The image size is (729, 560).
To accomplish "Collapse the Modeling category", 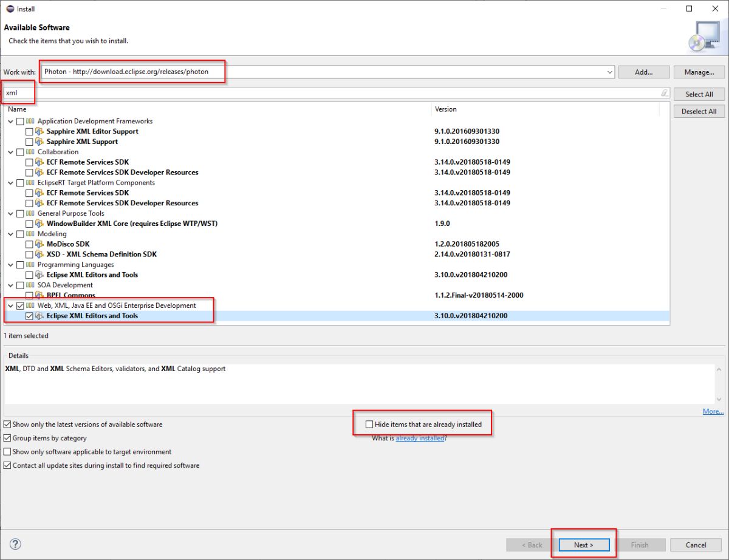I will [x=10, y=234].
